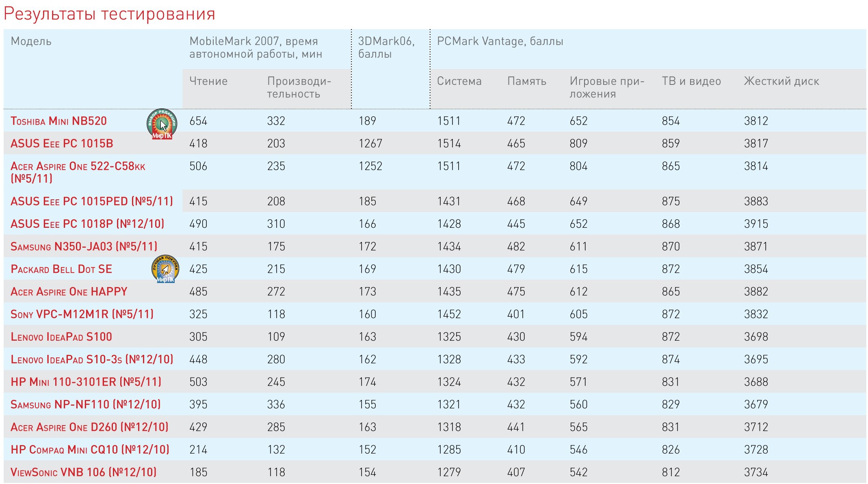868x484 pixels.
Task: Click the Toshiba Mini NB520 model name
Action: (59, 121)
